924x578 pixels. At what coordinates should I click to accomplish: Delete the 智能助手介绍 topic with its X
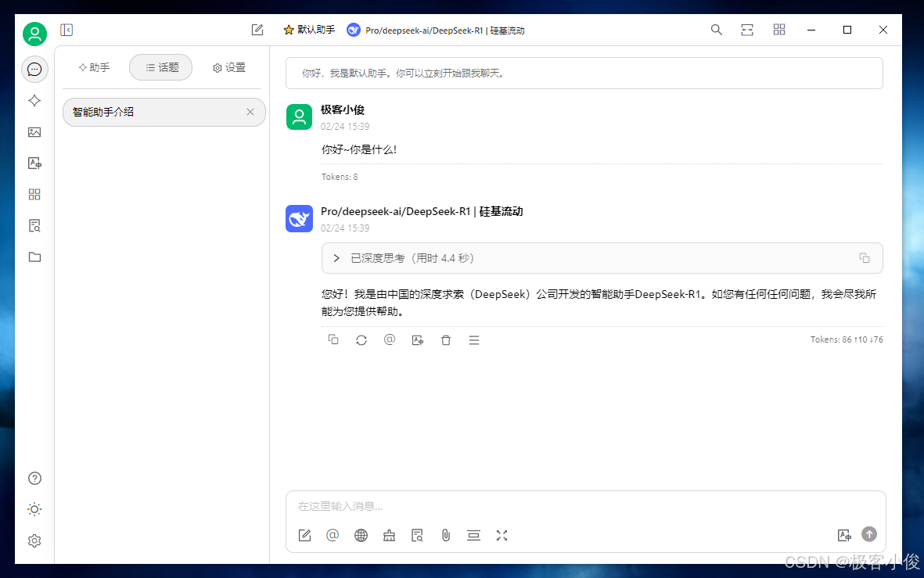click(x=250, y=112)
